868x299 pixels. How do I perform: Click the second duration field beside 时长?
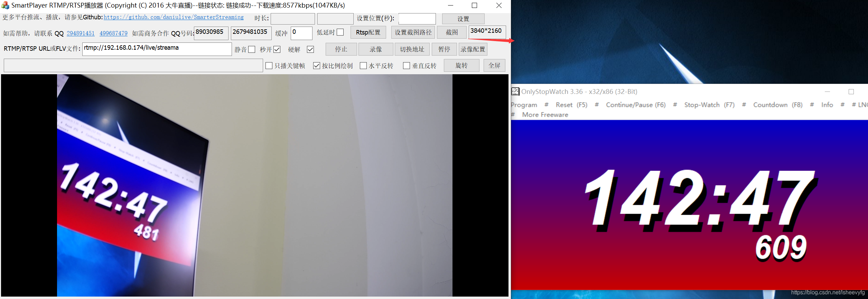point(335,19)
